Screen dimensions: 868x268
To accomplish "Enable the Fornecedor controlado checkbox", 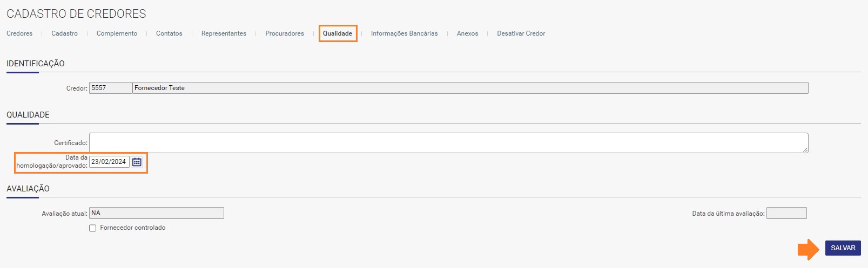I will point(92,228).
